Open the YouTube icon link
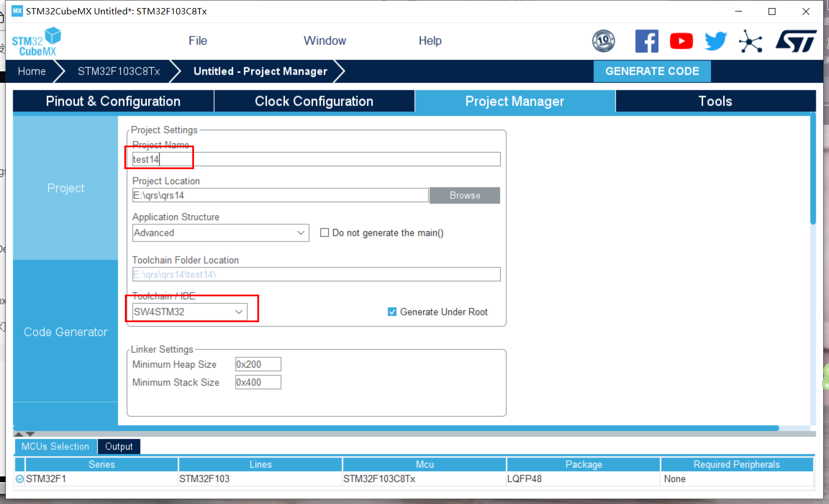Screen dimensions: 829x504 pos(681,41)
